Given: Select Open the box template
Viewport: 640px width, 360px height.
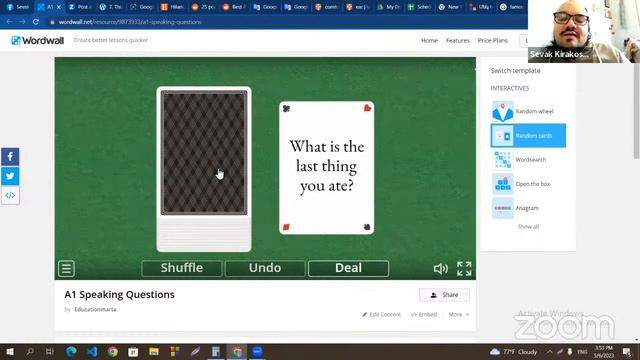Looking at the screenshot, I should [x=528, y=184].
